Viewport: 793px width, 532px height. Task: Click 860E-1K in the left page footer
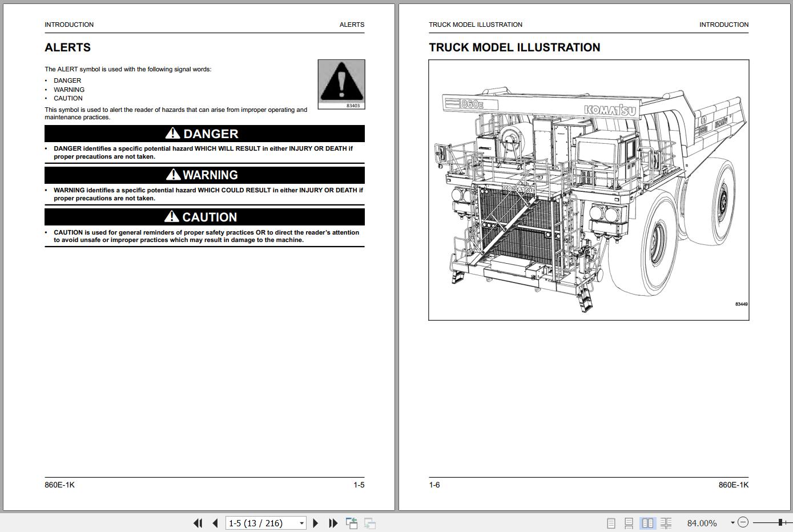point(59,485)
